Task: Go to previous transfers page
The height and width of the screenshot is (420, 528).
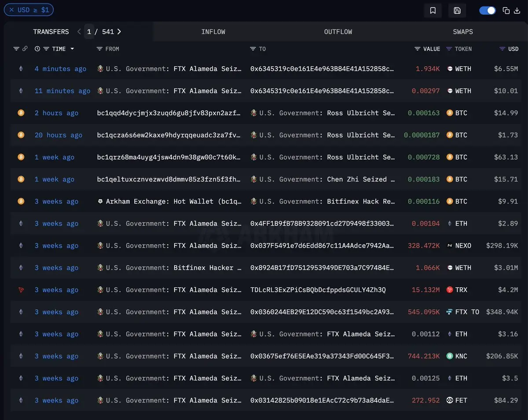Action: click(79, 32)
